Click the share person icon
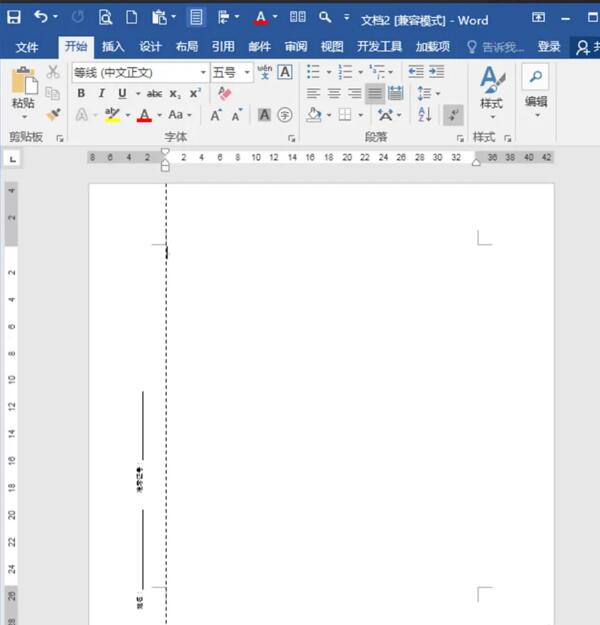600x625 pixels. coord(583,47)
